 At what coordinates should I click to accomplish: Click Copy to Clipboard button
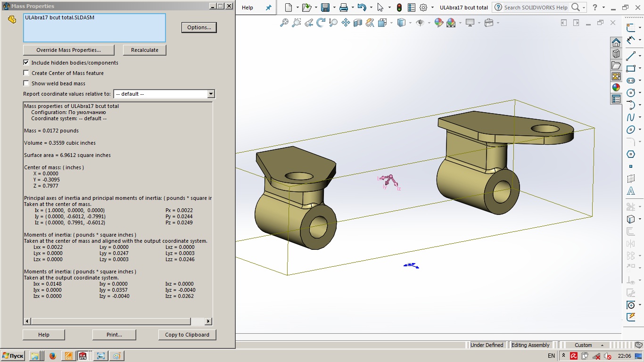point(187,335)
